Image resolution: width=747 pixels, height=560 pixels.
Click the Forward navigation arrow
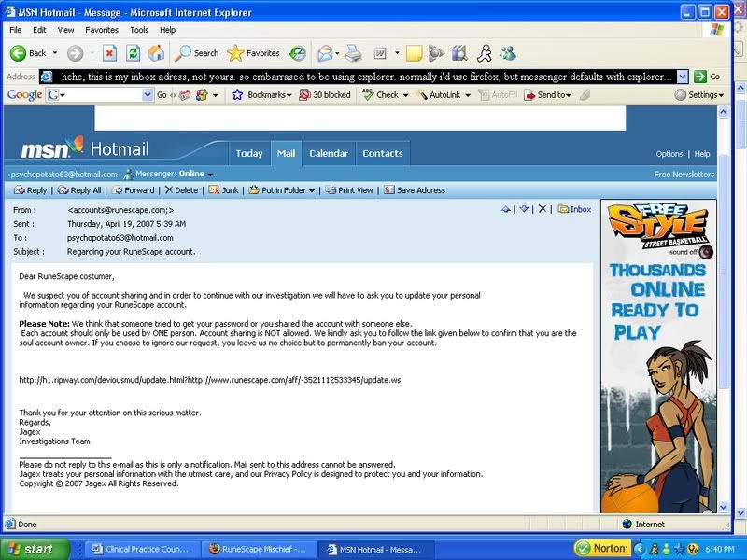click(x=75, y=53)
